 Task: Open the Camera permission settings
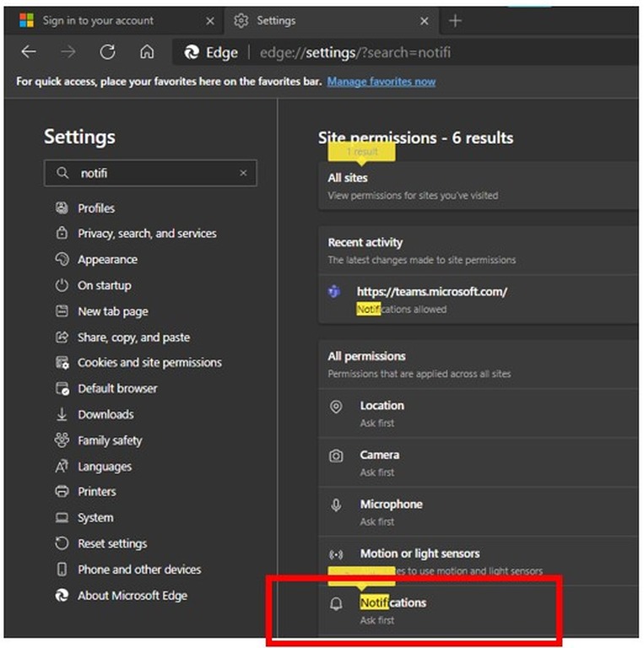coord(479,463)
